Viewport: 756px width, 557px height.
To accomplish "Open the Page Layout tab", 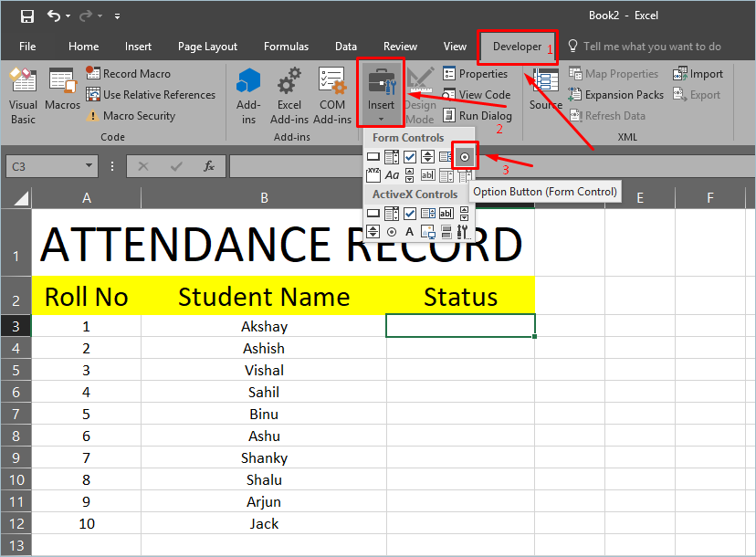I will (207, 47).
